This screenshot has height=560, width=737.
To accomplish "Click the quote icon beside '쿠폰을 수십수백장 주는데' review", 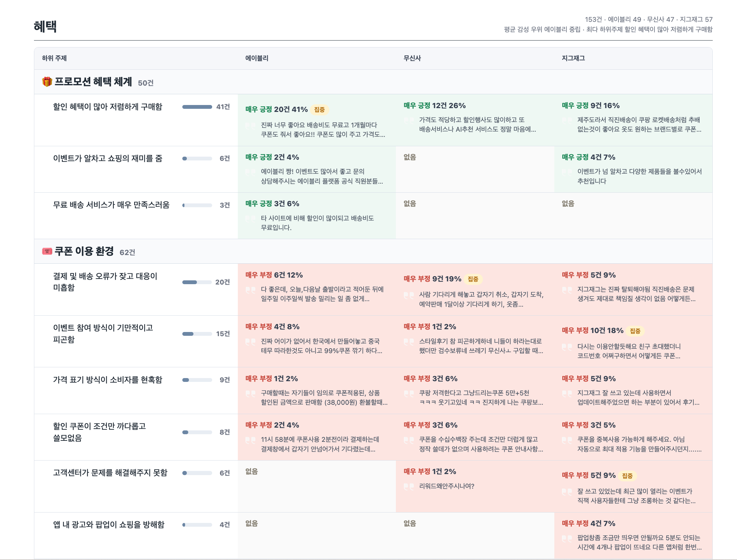I will pos(409,440).
